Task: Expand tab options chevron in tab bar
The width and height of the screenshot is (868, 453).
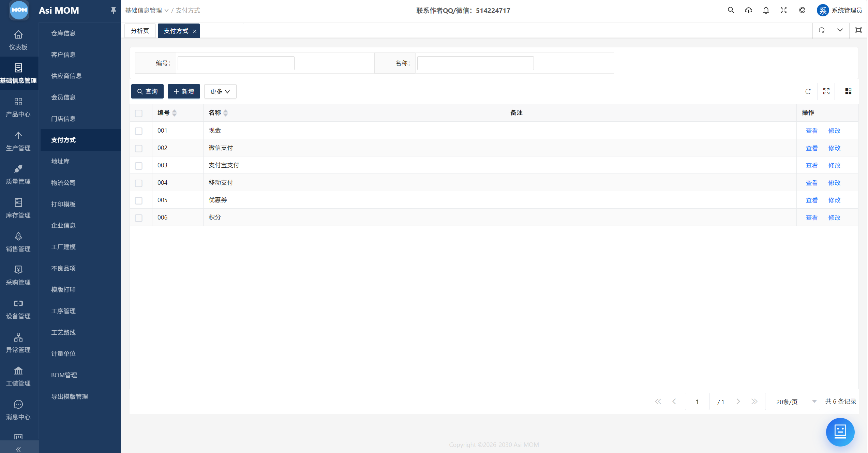Action: click(x=840, y=30)
